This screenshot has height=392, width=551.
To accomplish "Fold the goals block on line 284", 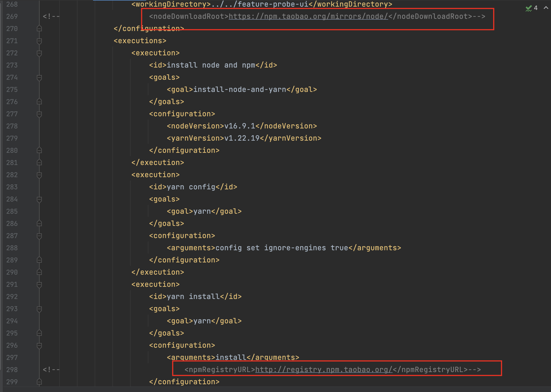I will [39, 199].
